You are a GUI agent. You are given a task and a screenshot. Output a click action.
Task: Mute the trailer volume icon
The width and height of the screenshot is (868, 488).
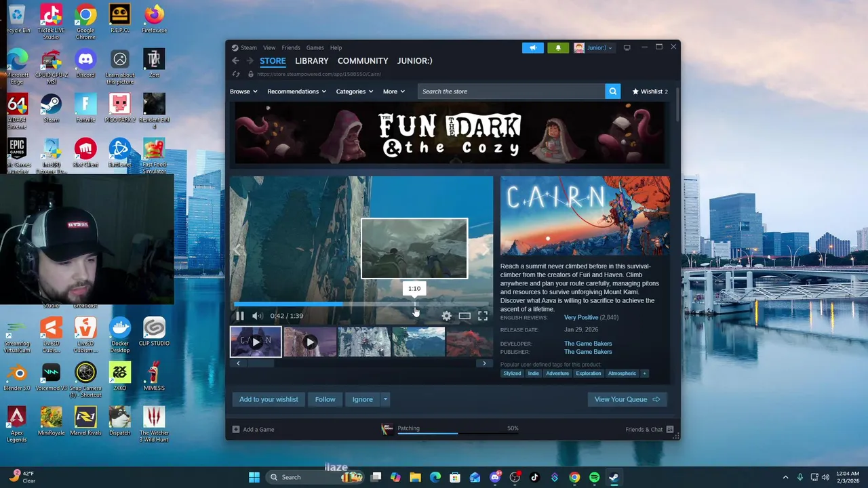click(x=257, y=316)
